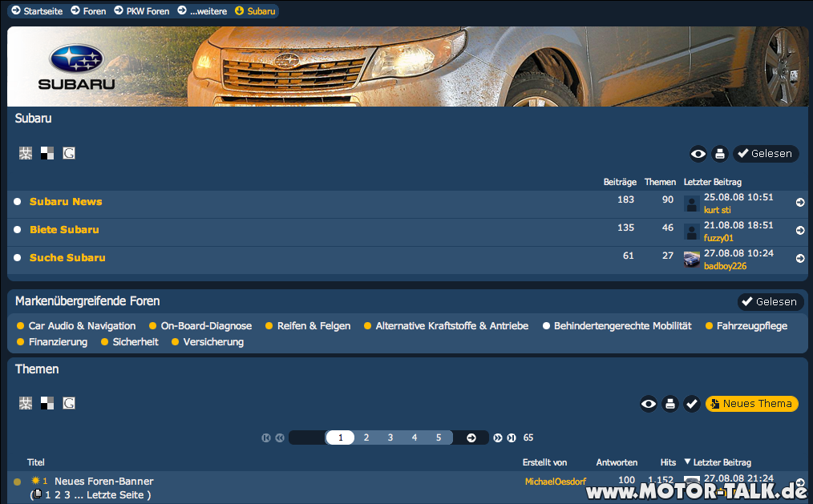The width and height of the screenshot is (813, 504).
Task: Click the Subaru logo in the banner
Action: click(x=77, y=67)
